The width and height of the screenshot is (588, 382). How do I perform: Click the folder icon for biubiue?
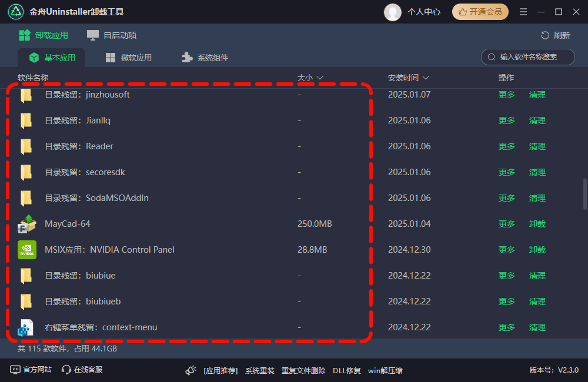(x=26, y=276)
